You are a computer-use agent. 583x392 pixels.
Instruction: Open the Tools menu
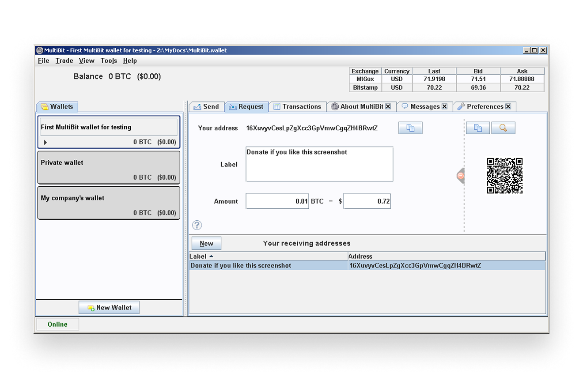109,60
